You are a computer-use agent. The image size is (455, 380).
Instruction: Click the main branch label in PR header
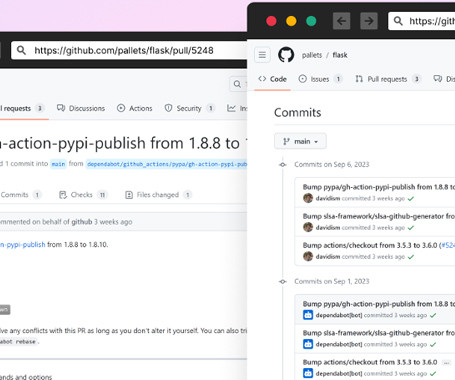[58, 164]
